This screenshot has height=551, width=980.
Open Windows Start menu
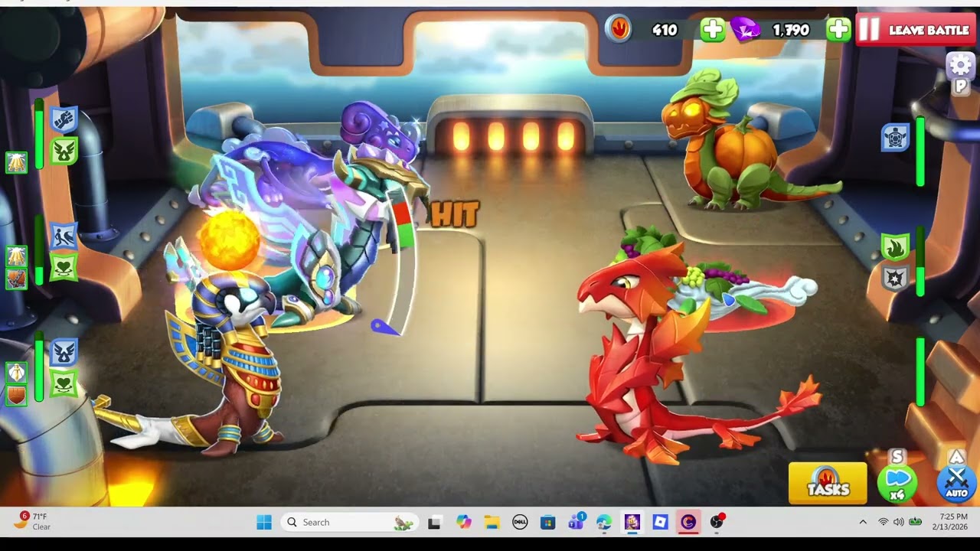pyautogui.click(x=264, y=522)
